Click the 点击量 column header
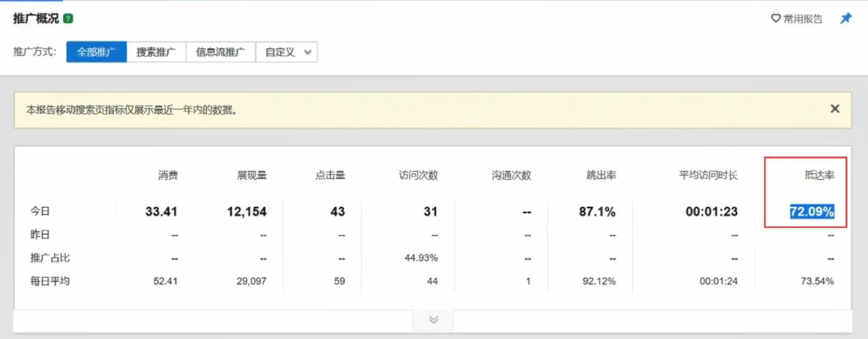The width and height of the screenshot is (868, 339). [x=330, y=175]
